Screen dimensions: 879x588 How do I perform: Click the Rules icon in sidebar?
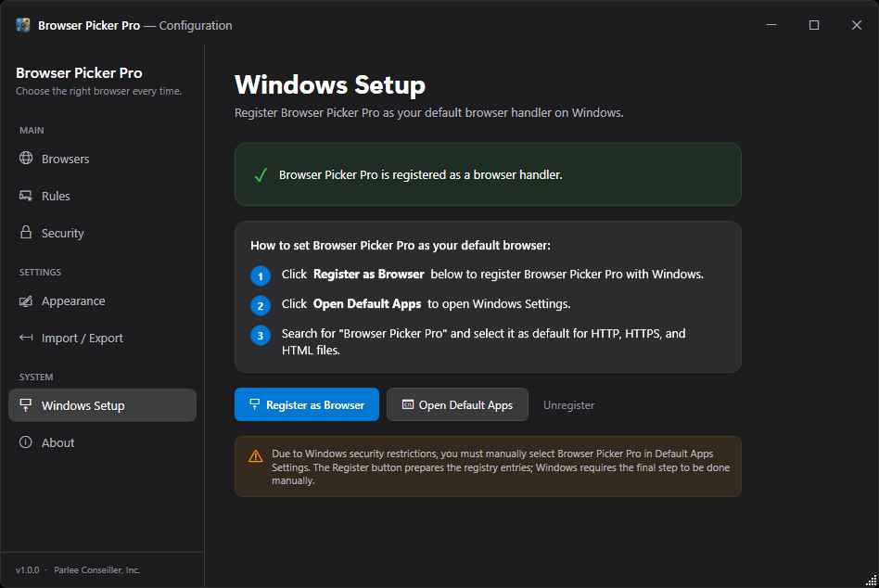tap(26, 196)
